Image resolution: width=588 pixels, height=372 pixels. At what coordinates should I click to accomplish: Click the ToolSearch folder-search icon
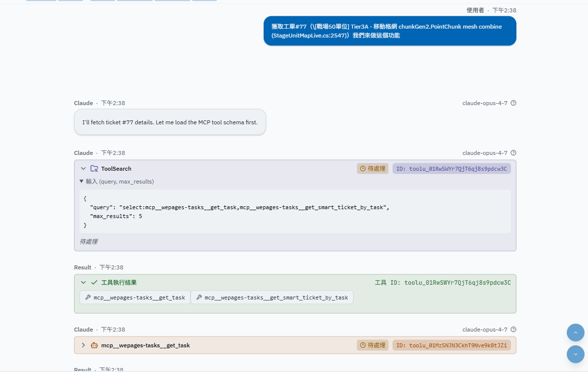(94, 169)
